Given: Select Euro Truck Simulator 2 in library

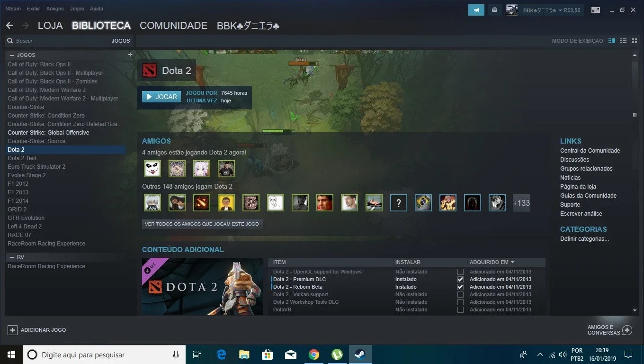Looking at the screenshot, I should point(36,167).
